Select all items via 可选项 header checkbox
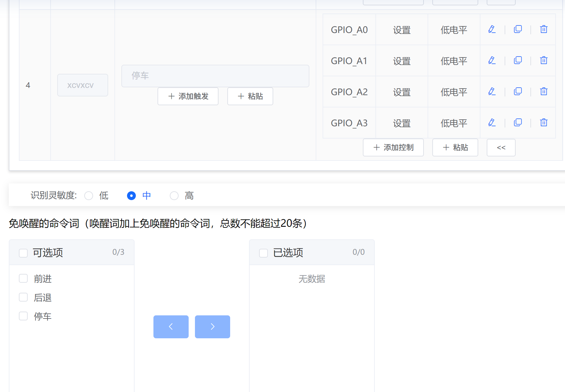This screenshot has width=565, height=392. 23,252
